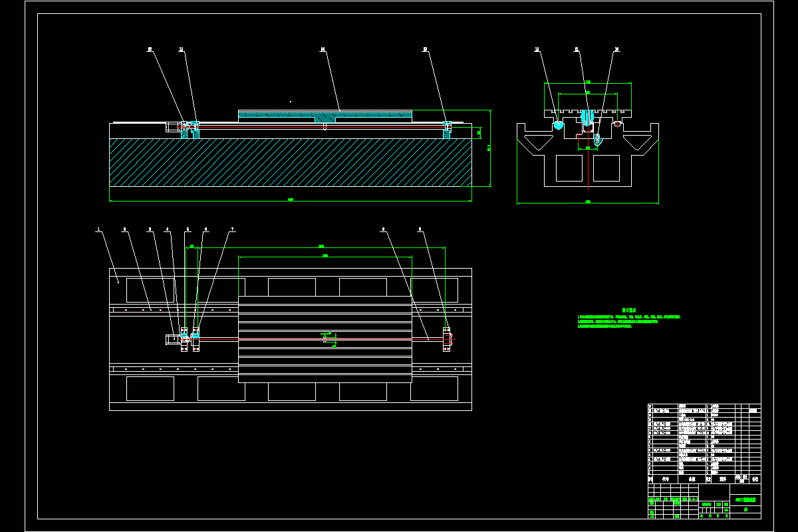Select the lower guide rail left of the plan view table
Viewport: 798px width, 532px height.
174,368
